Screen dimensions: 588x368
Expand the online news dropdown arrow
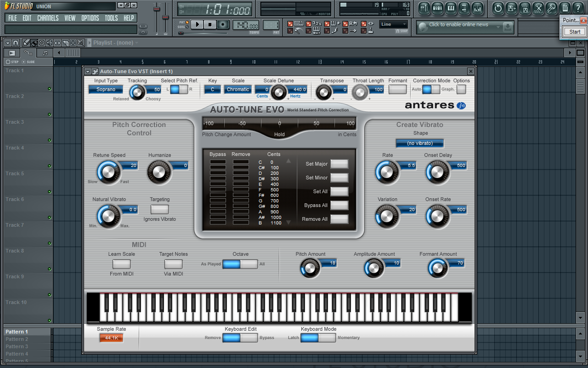click(x=498, y=27)
